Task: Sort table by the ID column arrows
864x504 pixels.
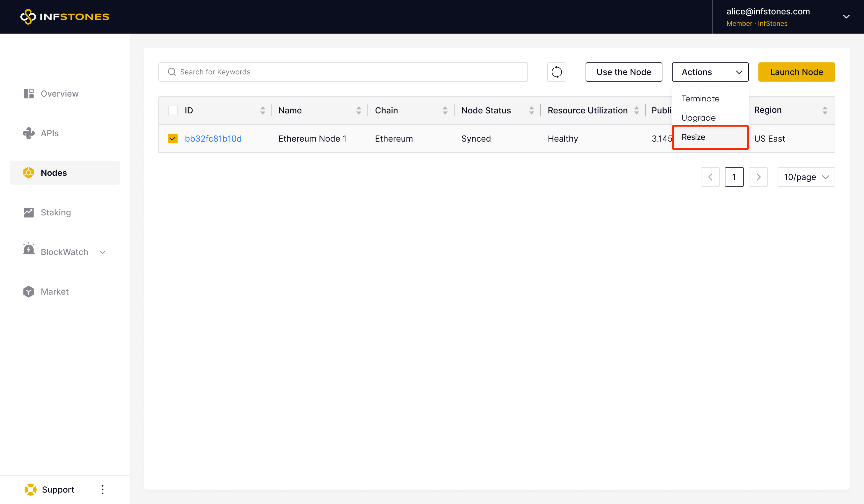Action: (x=262, y=110)
